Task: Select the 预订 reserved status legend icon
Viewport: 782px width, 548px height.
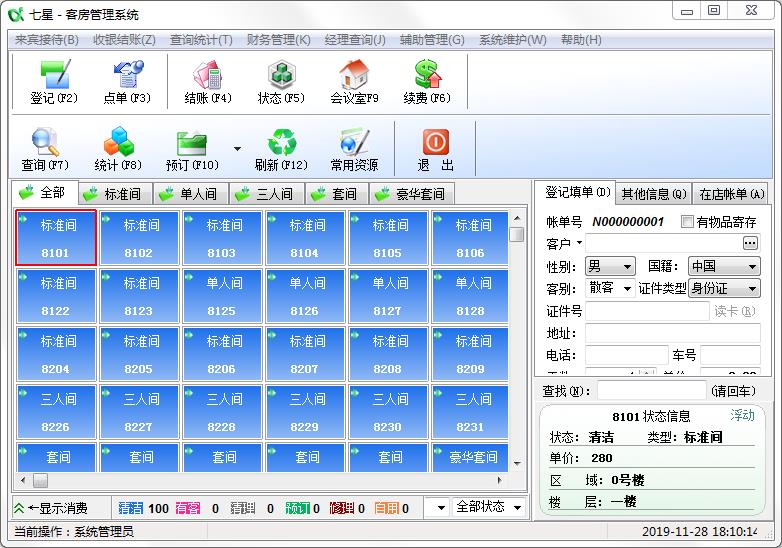Action: pyautogui.click(x=298, y=508)
